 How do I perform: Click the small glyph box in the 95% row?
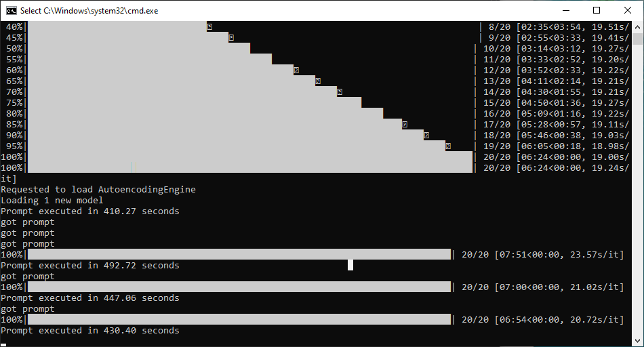point(448,146)
